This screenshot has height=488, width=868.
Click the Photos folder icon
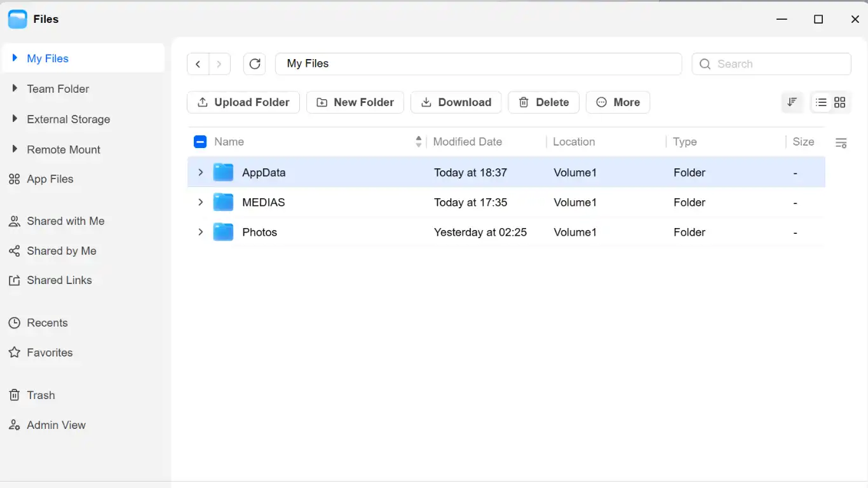point(223,232)
